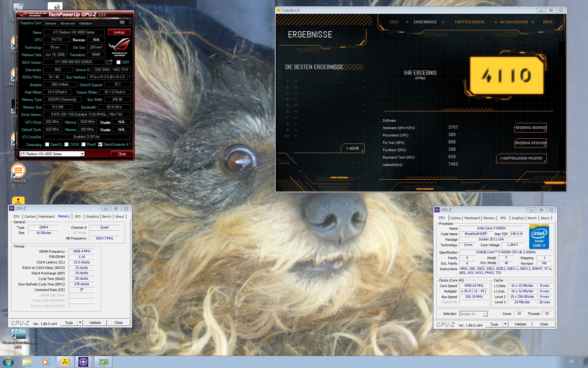The image size is (588, 368).
Task: Launch Windows Media Player from taskbar
Action: [46, 362]
